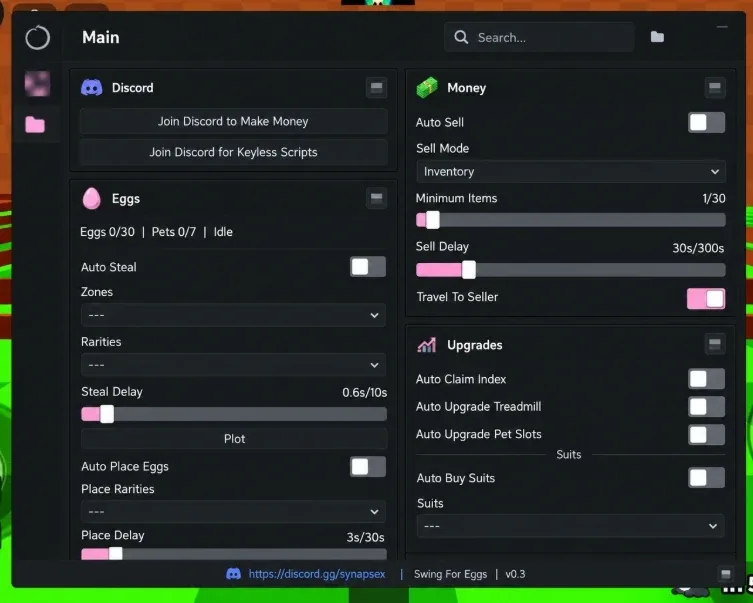Click the Discord logo in the Discord section

click(x=92, y=88)
